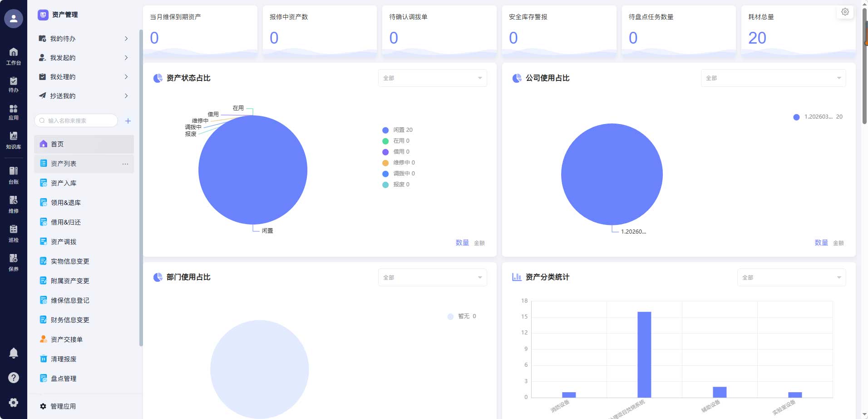Toggle the 闲置 legend item in status chart
The height and width of the screenshot is (419, 868).
[398, 130]
